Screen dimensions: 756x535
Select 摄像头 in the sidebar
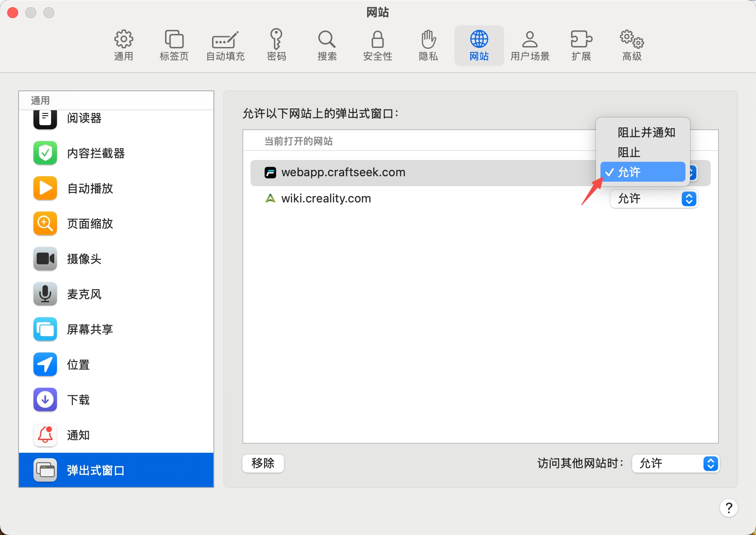84,259
